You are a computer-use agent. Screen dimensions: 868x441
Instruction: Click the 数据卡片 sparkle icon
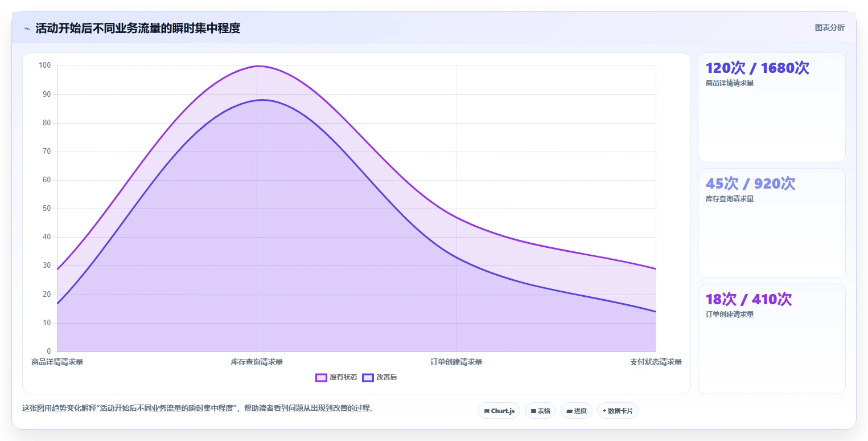[604, 411]
